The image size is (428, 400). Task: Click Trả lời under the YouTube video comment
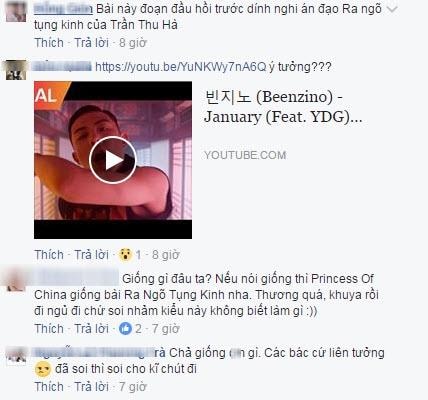click(x=91, y=255)
